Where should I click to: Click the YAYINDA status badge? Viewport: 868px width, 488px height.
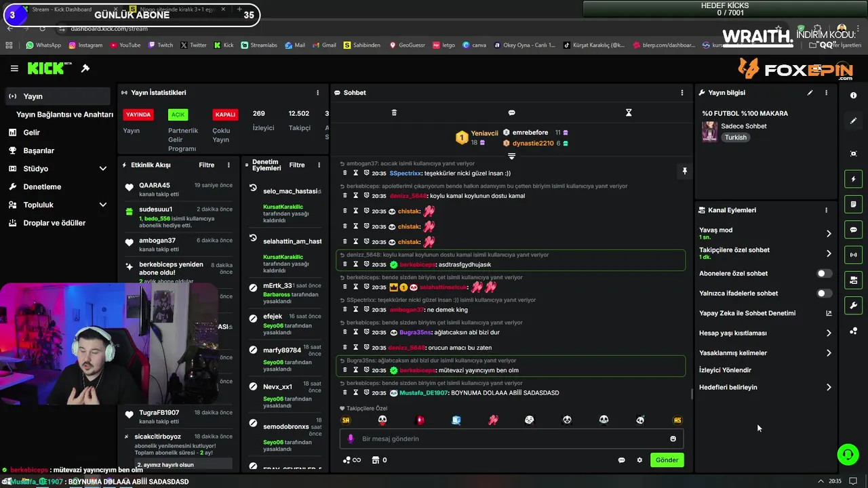pyautogui.click(x=138, y=115)
